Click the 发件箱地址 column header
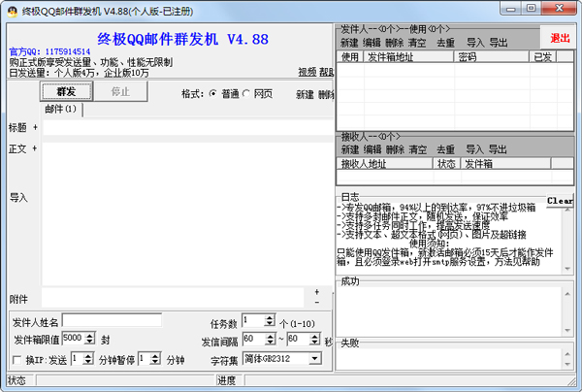582x392 pixels. tap(408, 57)
